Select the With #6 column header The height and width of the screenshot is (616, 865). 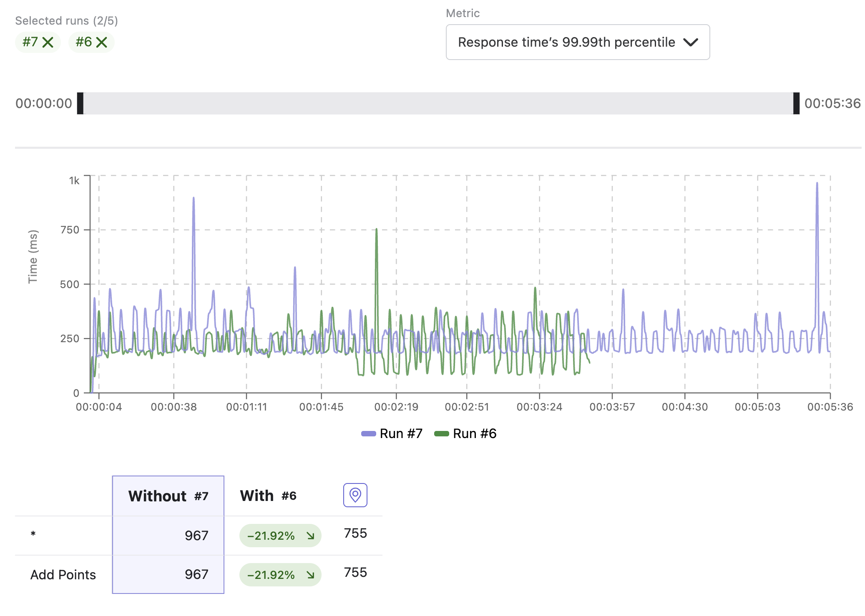[x=268, y=496]
